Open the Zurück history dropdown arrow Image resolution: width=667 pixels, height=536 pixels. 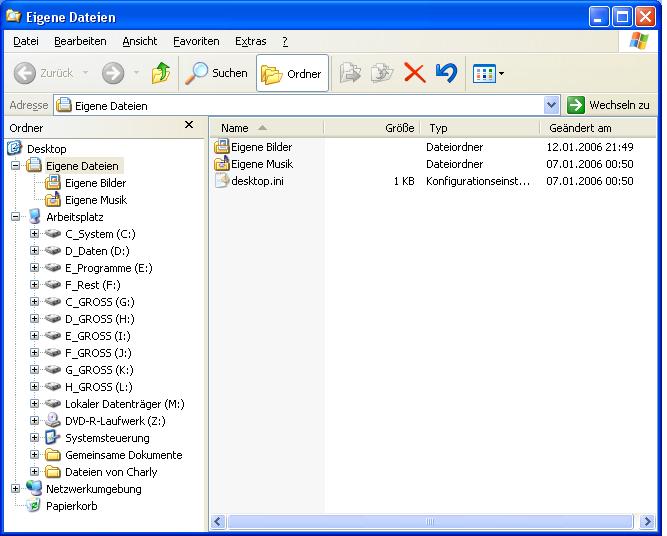[86, 73]
